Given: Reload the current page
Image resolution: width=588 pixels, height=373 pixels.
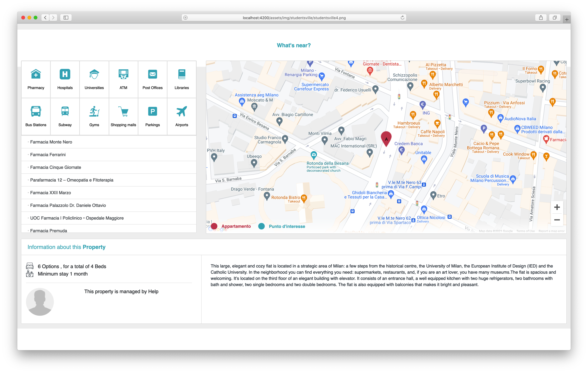Looking at the screenshot, I should point(402,18).
